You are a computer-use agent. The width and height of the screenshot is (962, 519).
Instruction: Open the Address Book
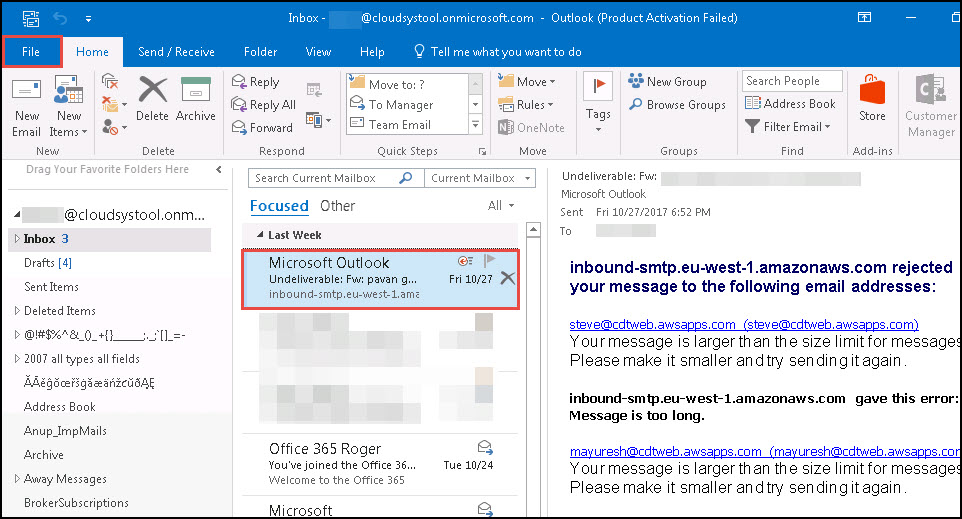point(790,104)
